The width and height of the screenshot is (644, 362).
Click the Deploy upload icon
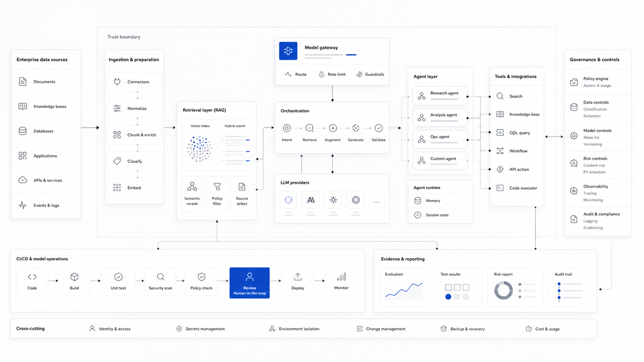[x=298, y=277]
